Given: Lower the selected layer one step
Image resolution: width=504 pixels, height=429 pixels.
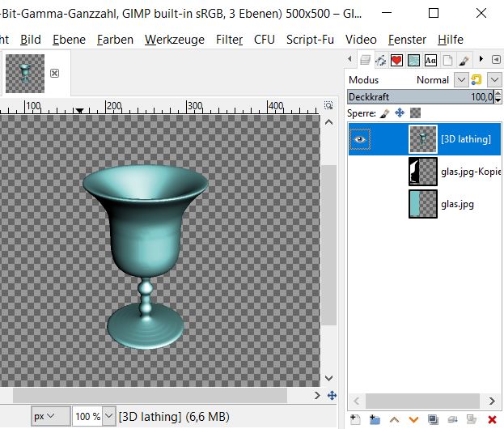Looking at the screenshot, I should click(414, 419).
